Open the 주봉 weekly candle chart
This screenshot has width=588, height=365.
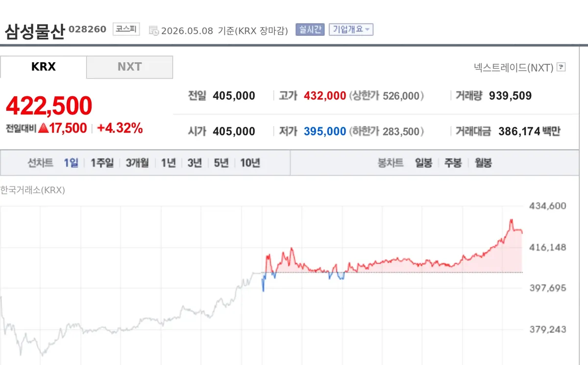tap(453, 163)
